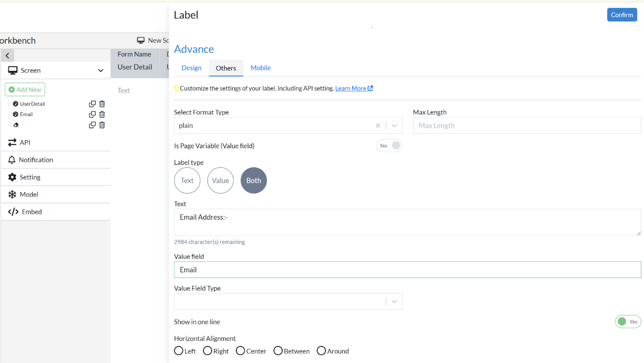Disable Show in one line
The image size is (644, 363).
tap(628, 322)
